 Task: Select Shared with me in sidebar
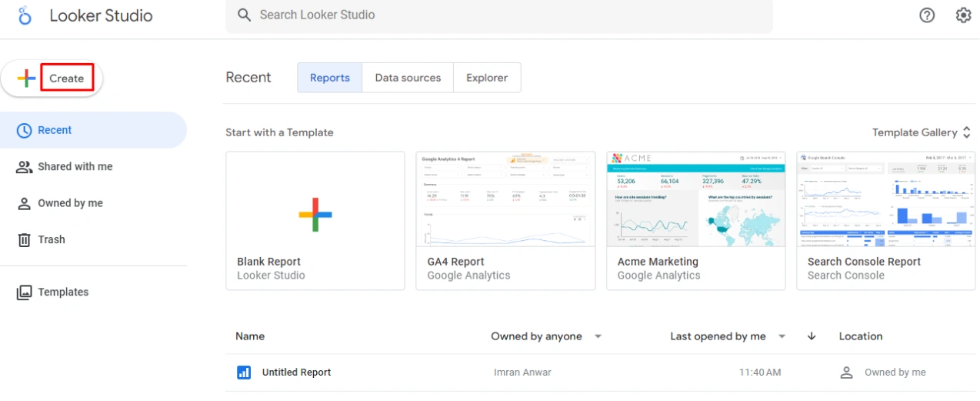coord(93,167)
